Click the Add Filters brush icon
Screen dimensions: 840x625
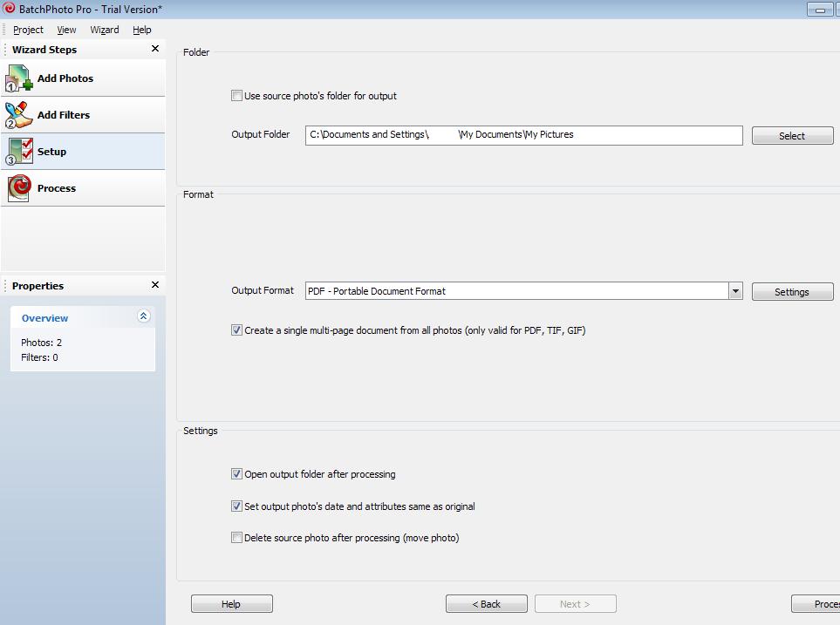click(19, 115)
